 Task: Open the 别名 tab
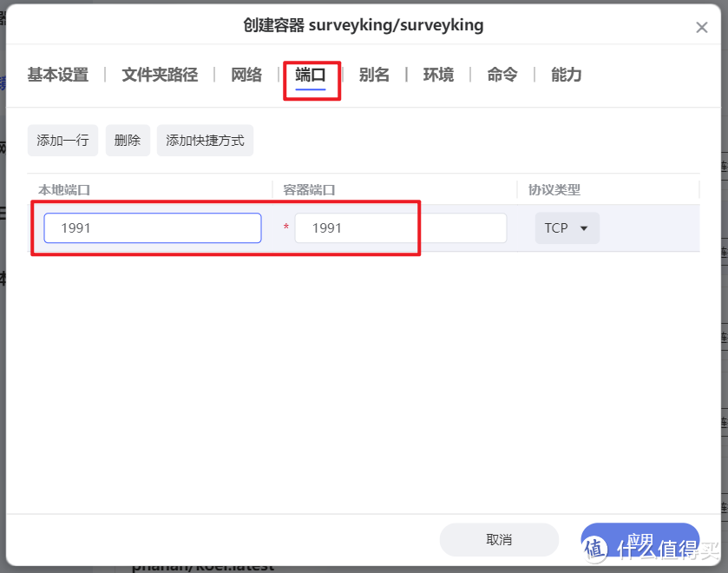click(375, 76)
